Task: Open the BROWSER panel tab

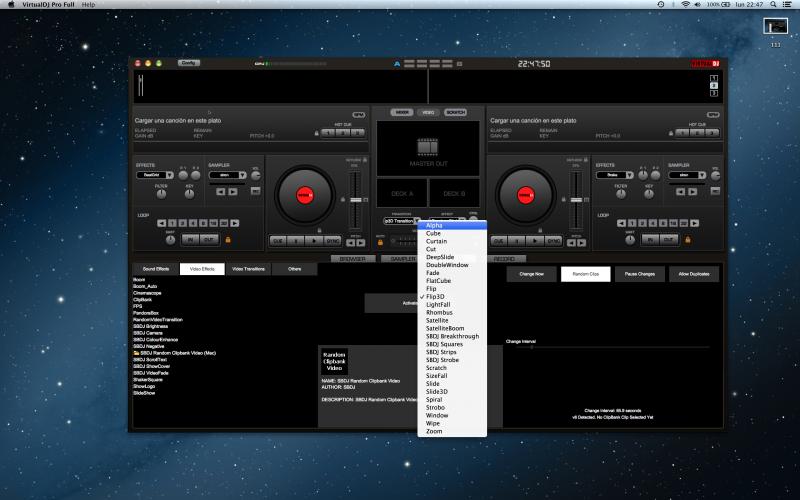Action: pos(353,259)
